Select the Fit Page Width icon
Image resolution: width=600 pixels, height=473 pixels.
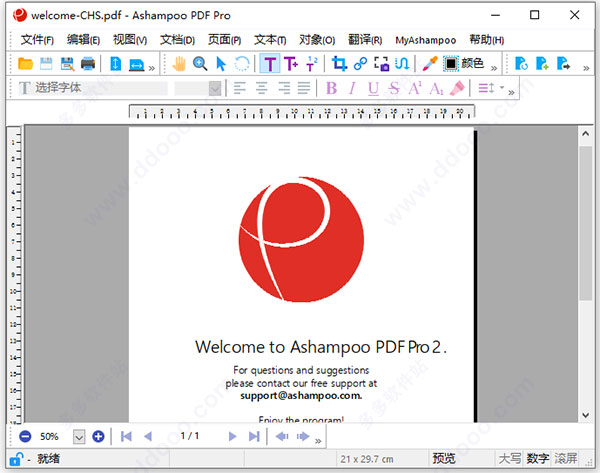[x=136, y=65]
